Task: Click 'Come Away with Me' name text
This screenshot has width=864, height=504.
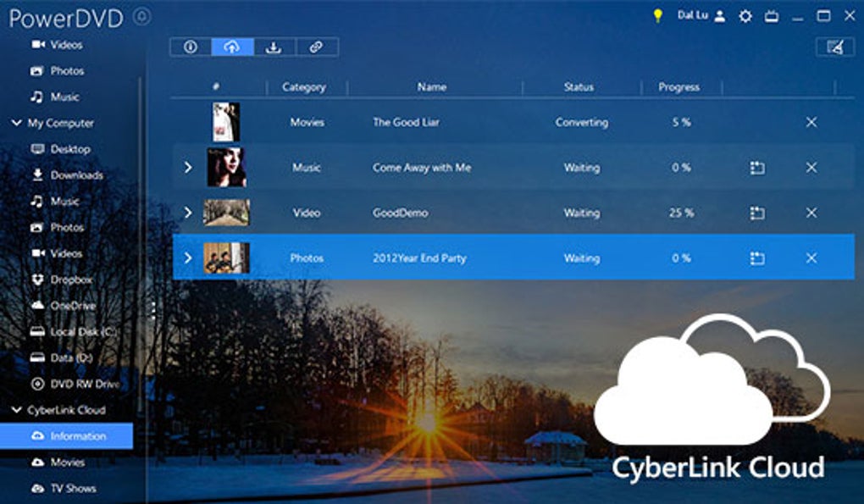Action: (422, 168)
